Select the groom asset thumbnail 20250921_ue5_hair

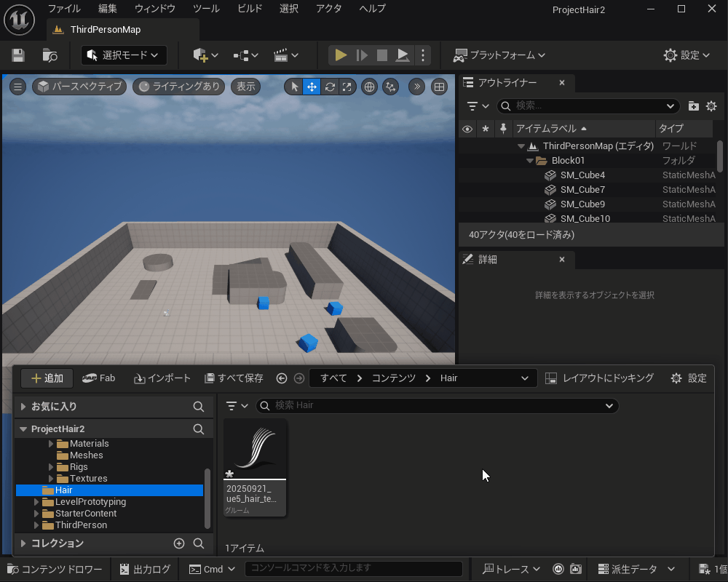(255, 466)
